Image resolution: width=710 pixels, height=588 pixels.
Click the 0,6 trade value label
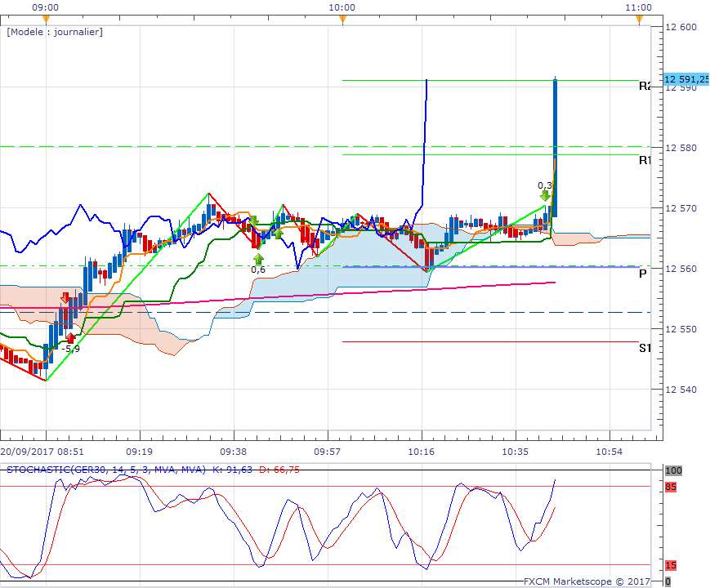click(258, 269)
